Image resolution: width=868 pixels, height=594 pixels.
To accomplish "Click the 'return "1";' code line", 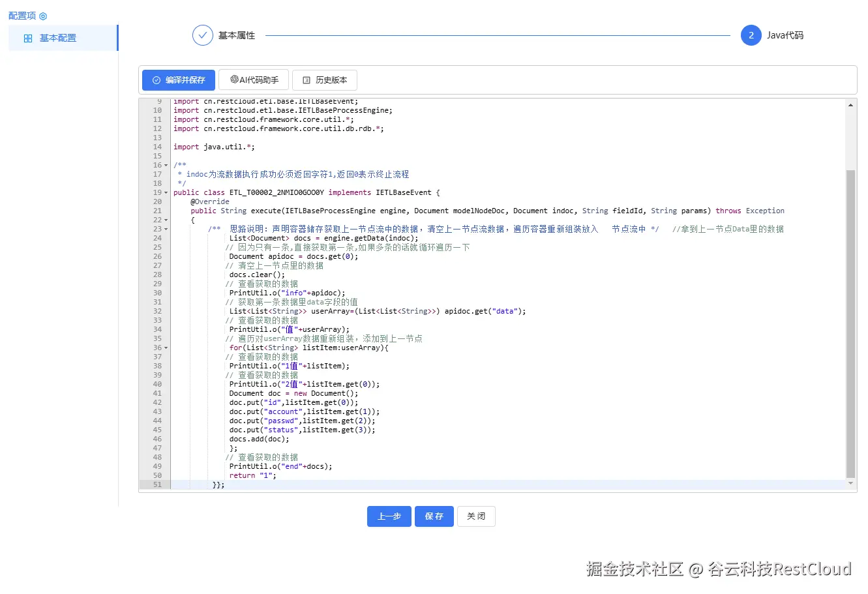I will click(x=253, y=476).
